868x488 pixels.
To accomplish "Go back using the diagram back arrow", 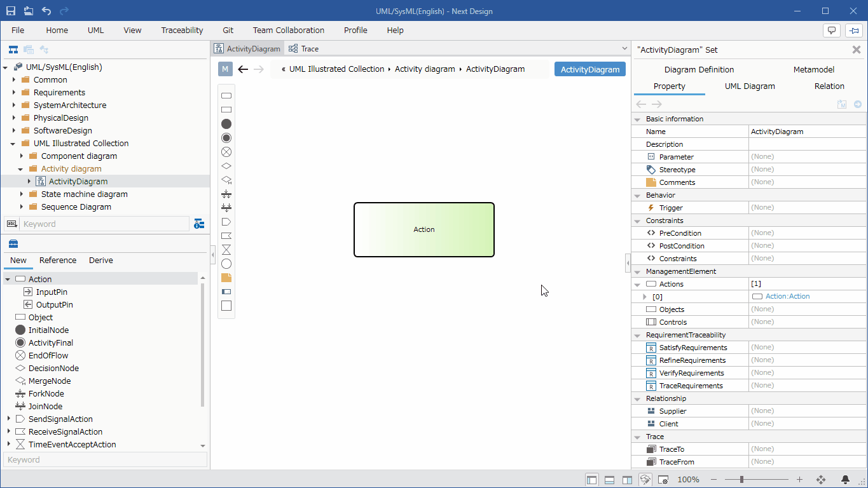I will coord(243,69).
